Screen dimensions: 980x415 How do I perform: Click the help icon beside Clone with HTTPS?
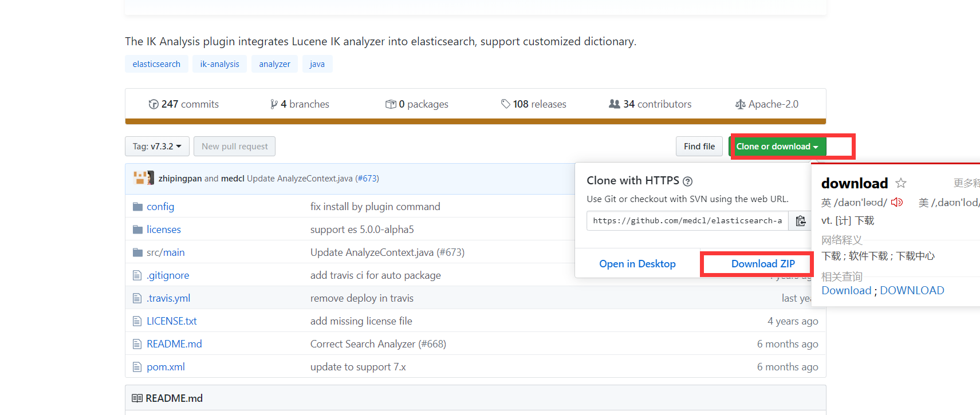(x=688, y=181)
